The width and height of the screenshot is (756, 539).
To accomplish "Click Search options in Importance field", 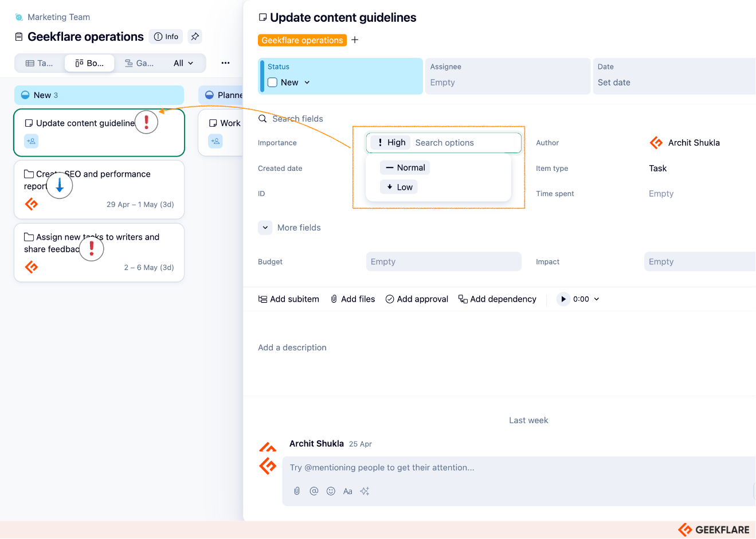I will [x=445, y=143].
